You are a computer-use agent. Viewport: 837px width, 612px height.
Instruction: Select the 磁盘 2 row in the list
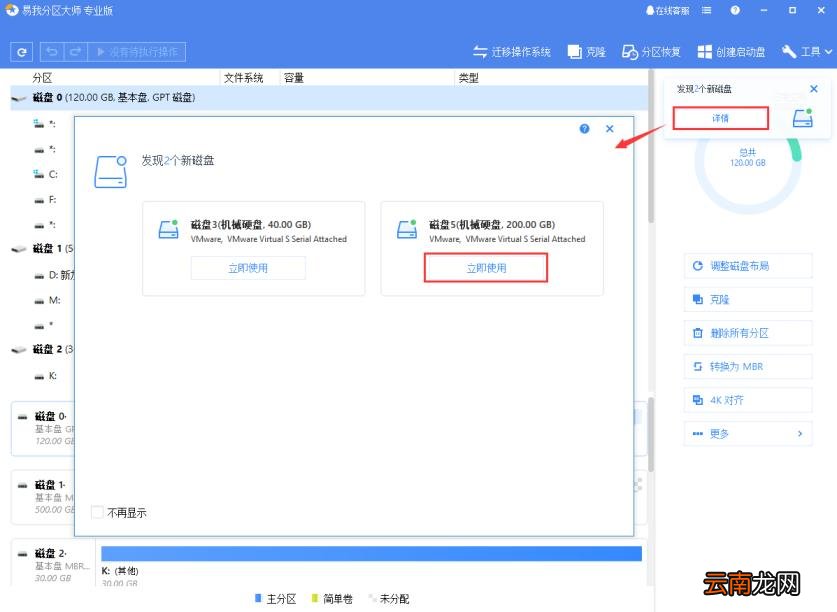[x=42, y=350]
